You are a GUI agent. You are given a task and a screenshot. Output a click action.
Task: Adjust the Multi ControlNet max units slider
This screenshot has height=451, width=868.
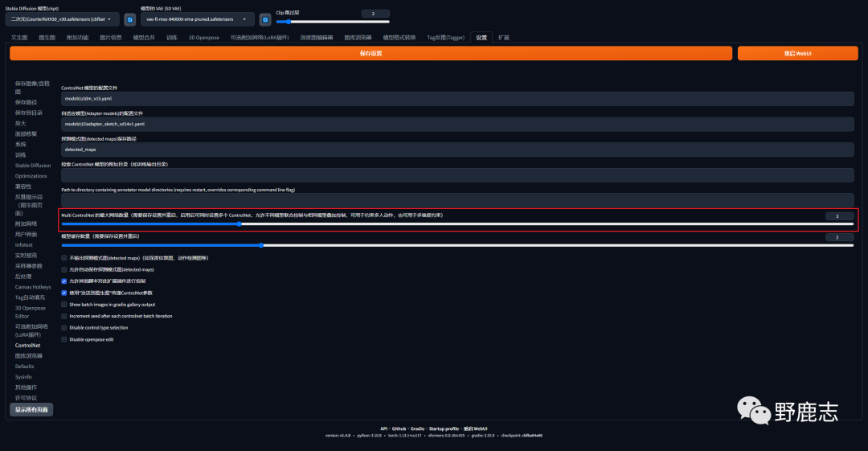[x=457, y=223]
